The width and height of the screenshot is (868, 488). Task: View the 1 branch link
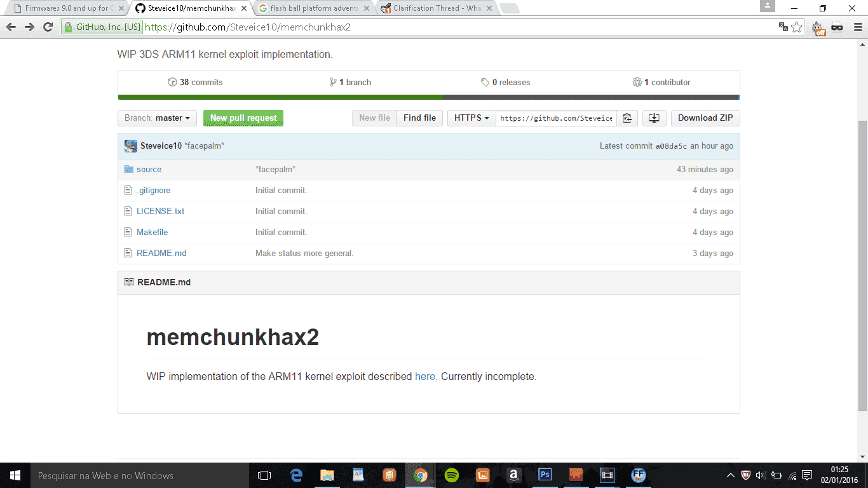pyautogui.click(x=351, y=83)
